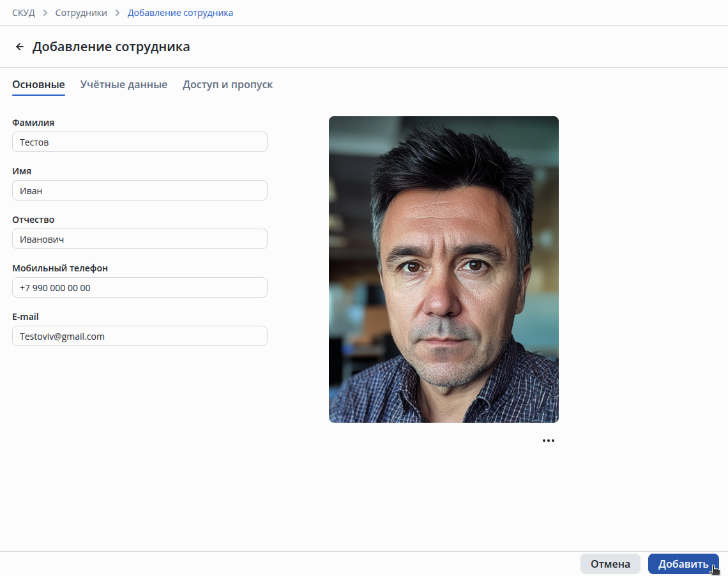728x576 pixels.
Task: Switch to Учётные данные tab
Action: [x=124, y=84]
